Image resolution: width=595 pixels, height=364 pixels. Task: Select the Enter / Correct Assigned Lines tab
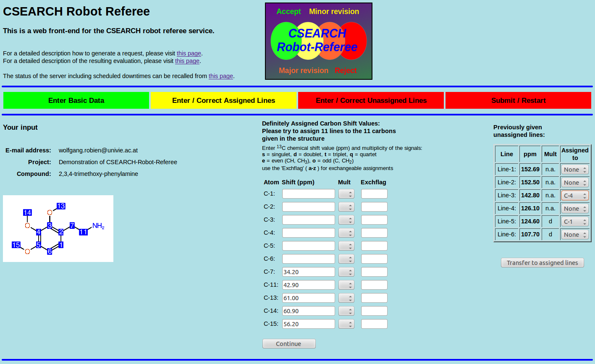223,100
